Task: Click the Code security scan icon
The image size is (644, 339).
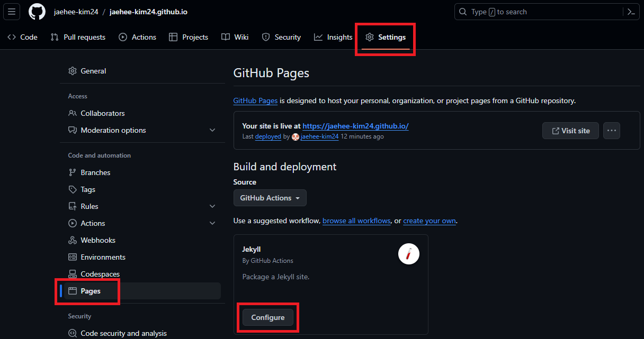Action: [x=73, y=333]
